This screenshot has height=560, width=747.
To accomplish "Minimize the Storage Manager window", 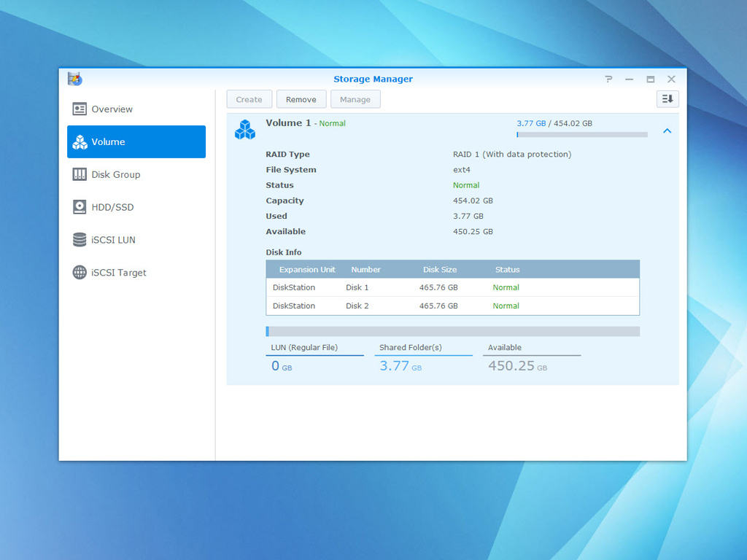I will [630, 79].
